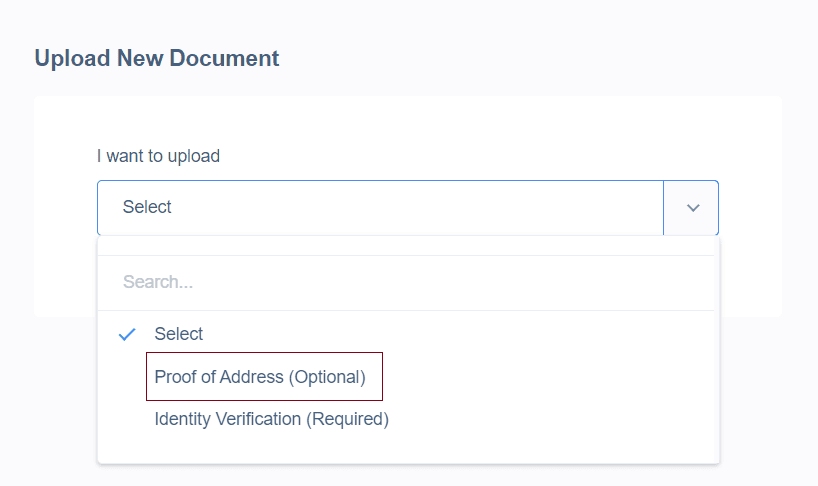This screenshot has width=818, height=486.
Task: Choose Identity Verification (Required) option
Action: point(271,419)
